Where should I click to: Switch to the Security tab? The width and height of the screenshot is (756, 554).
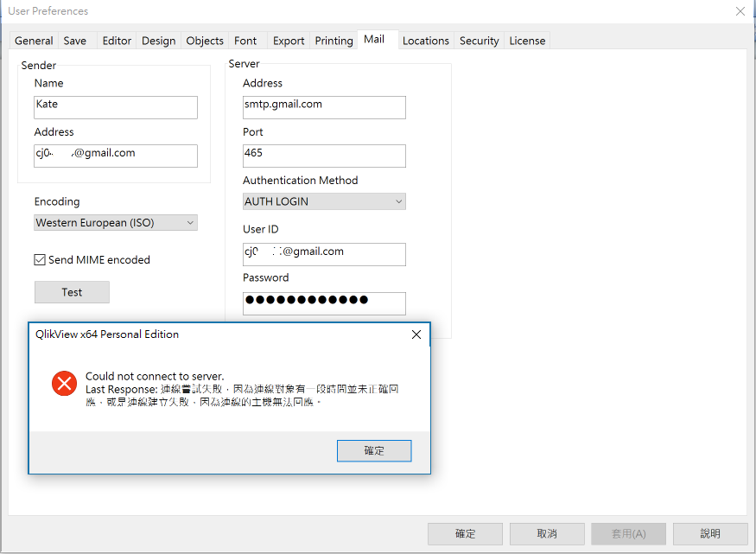click(479, 41)
